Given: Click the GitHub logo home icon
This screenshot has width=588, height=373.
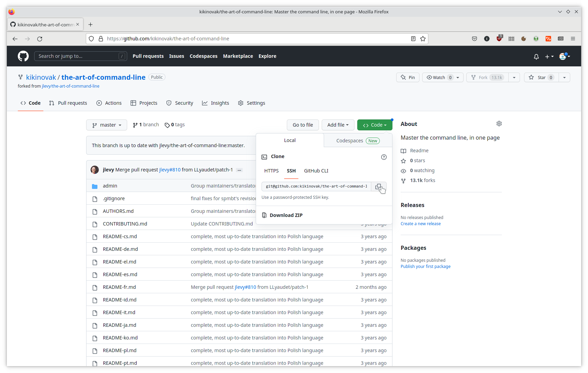Looking at the screenshot, I should [23, 56].
